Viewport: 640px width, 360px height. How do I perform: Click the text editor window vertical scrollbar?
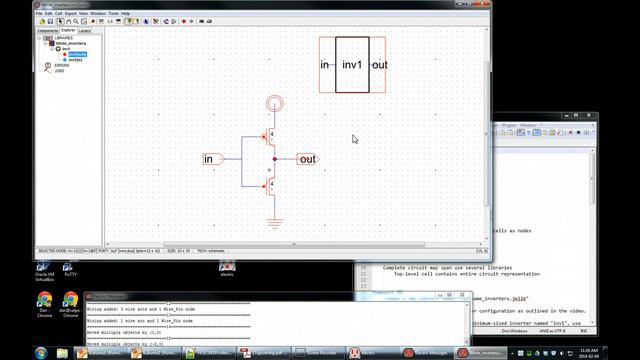[592, 237]
